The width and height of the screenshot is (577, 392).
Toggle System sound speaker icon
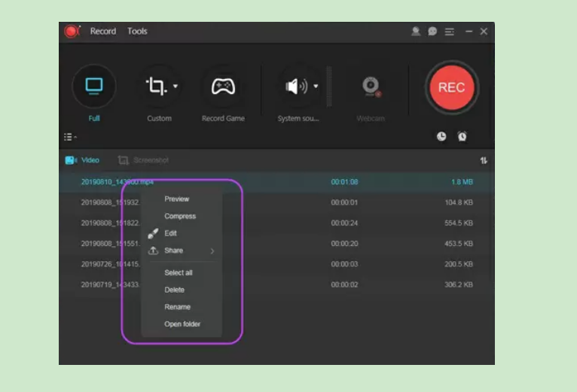(x=296, y=87)
